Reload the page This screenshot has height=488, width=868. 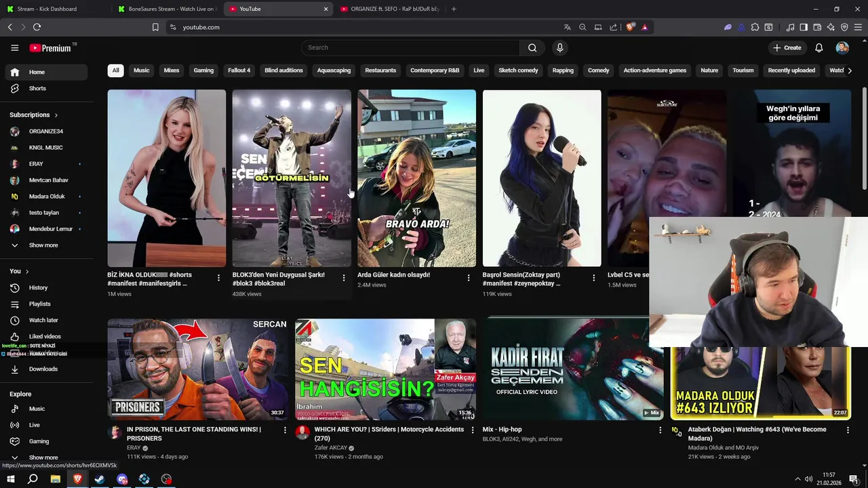pos(37,27)
